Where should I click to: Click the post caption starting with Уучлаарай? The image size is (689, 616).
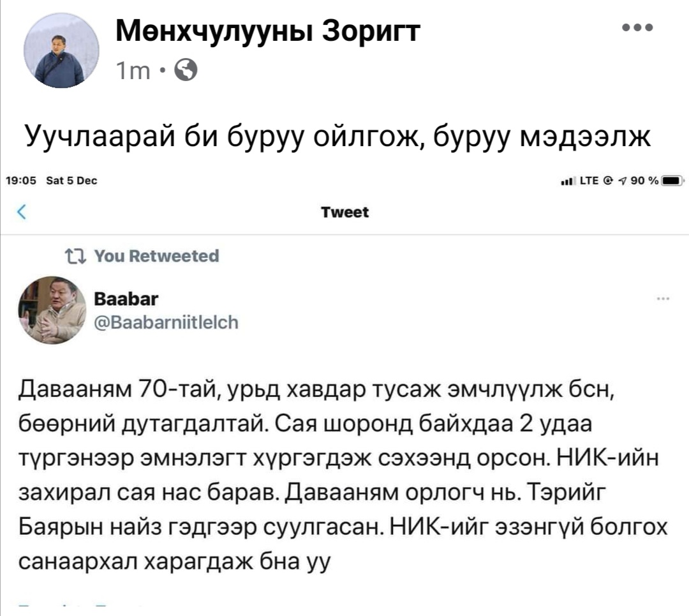[337, 135]
